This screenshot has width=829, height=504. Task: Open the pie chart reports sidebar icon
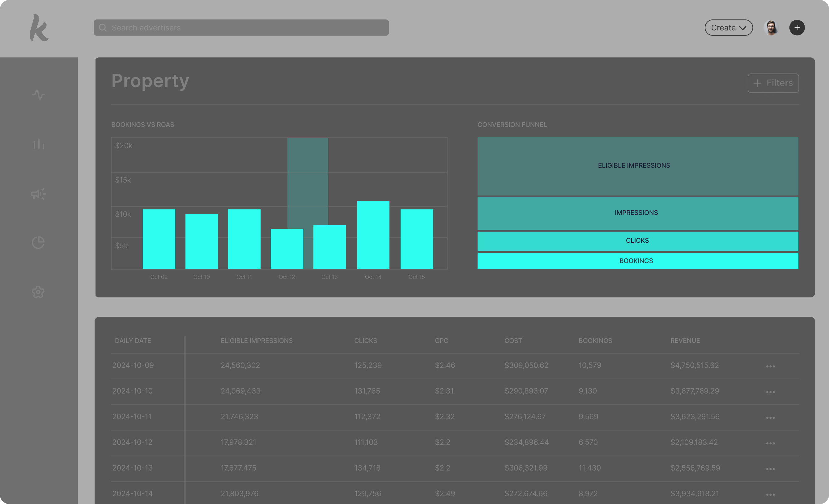point(38,242)
